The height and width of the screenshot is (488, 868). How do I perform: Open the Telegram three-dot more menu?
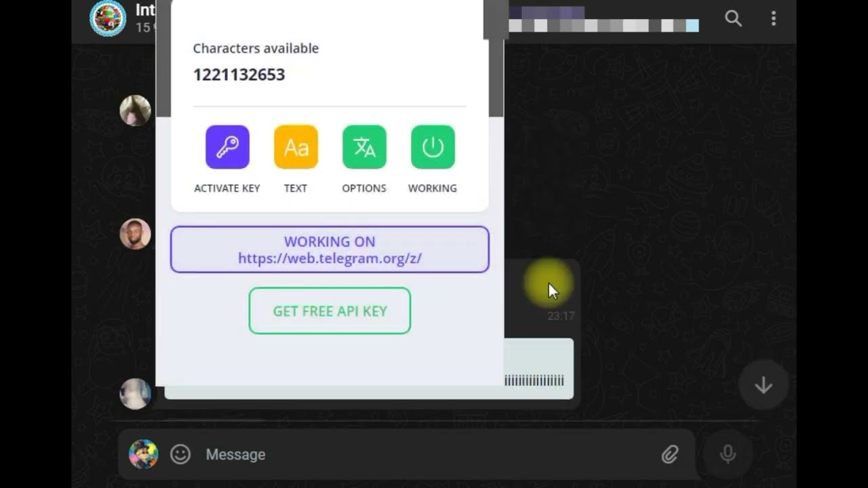(773, 18)
